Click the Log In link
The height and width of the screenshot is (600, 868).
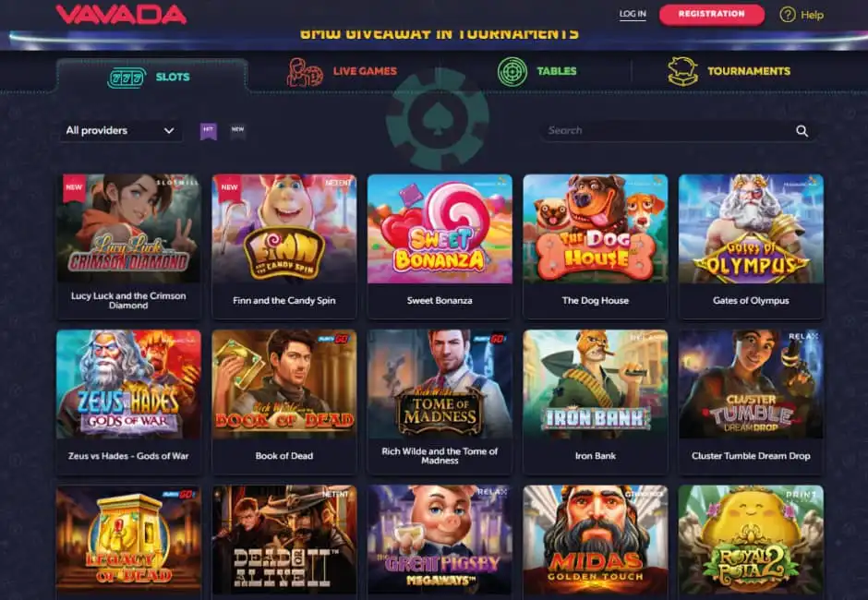tap(633, 14)
